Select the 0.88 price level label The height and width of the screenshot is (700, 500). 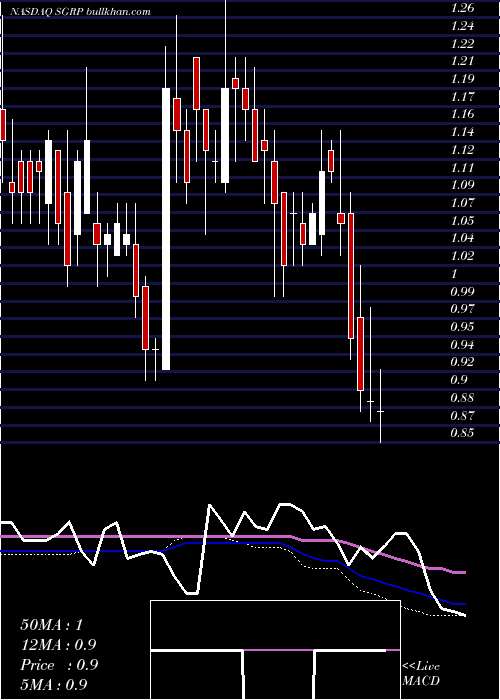[462, 397]
